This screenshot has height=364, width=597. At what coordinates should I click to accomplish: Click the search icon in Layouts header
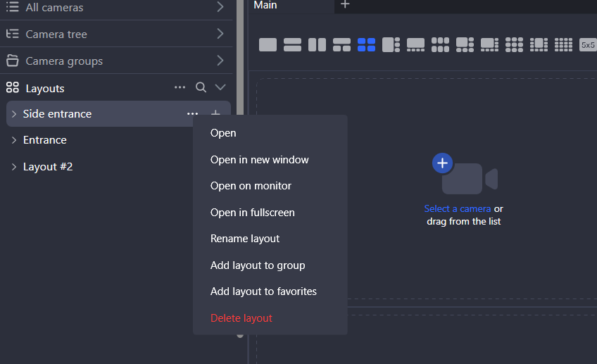201,87
